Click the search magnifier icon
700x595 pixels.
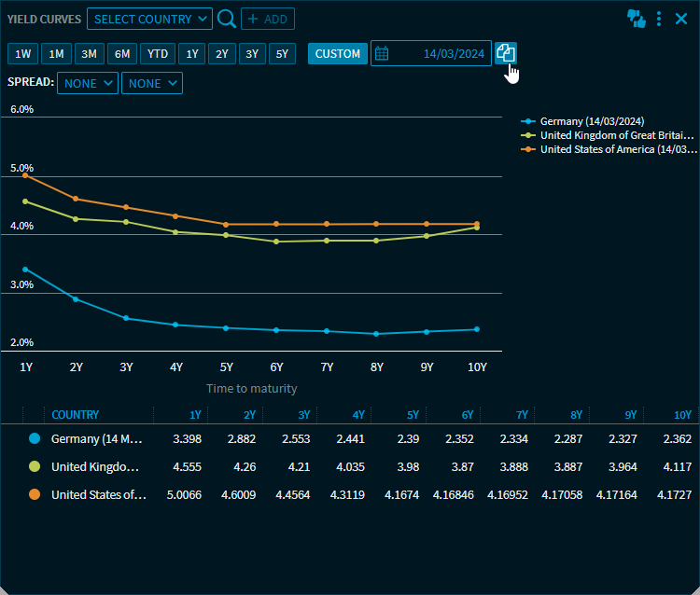[x=226, y=19]
